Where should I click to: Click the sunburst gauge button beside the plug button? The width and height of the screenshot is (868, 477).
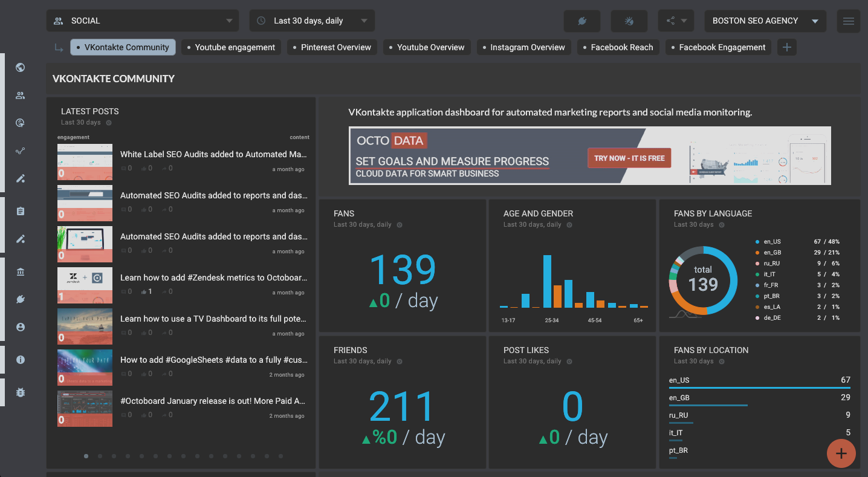(629, 21)
